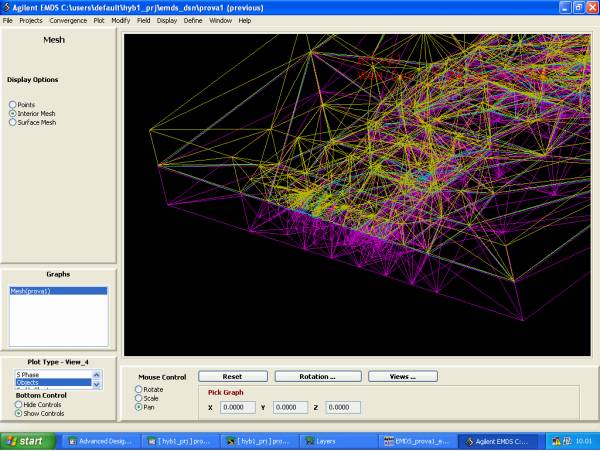Open the Define menu
The image size is (600, 451).
tap(193, 21)
